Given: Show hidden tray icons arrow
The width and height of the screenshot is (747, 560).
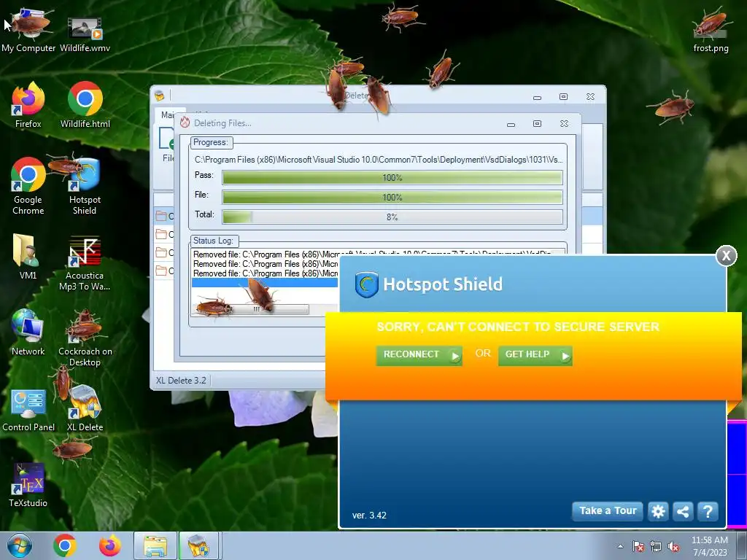Looking at the screenshot, I should (620, 546).
